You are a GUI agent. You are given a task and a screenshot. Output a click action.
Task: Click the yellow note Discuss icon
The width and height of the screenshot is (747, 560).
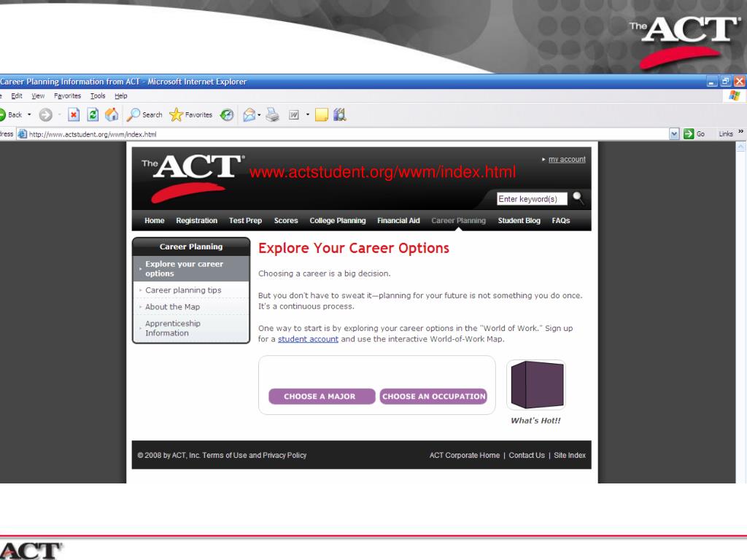pos(322,114)
